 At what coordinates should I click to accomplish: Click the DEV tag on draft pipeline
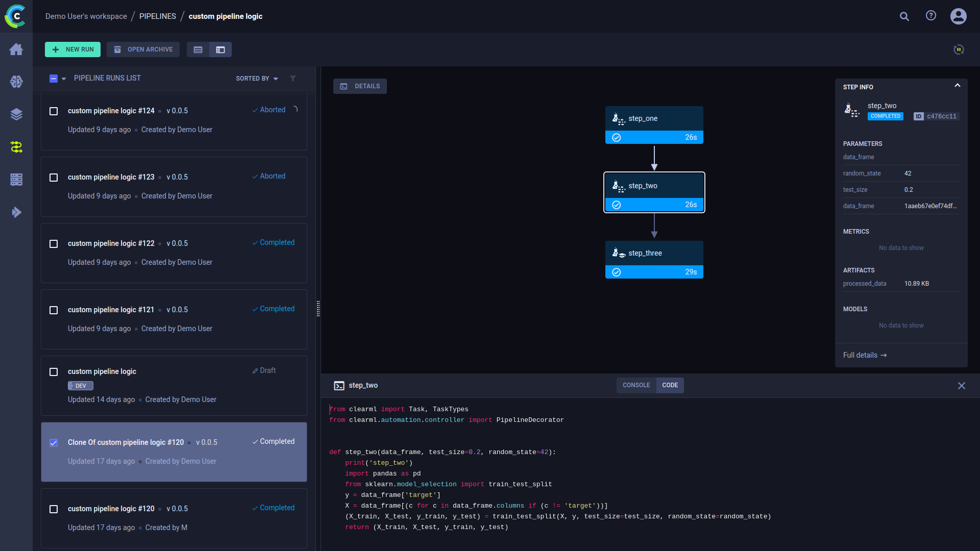point(81,386)
